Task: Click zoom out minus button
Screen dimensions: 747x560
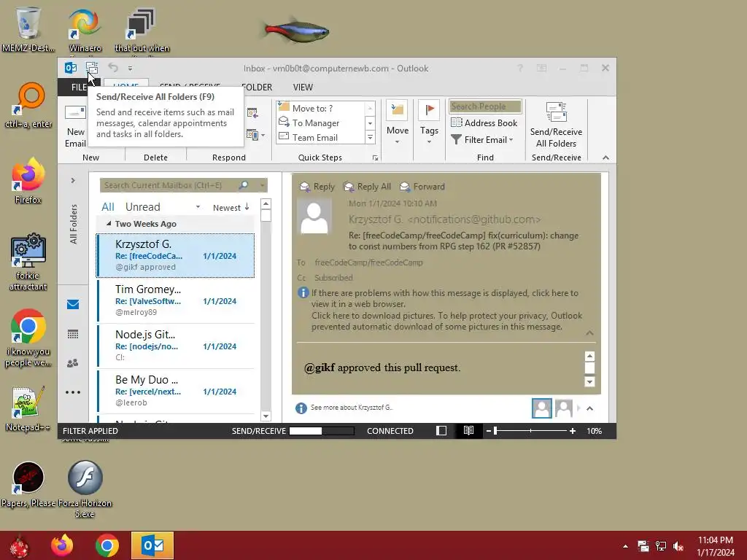Action: coord(488,431)
